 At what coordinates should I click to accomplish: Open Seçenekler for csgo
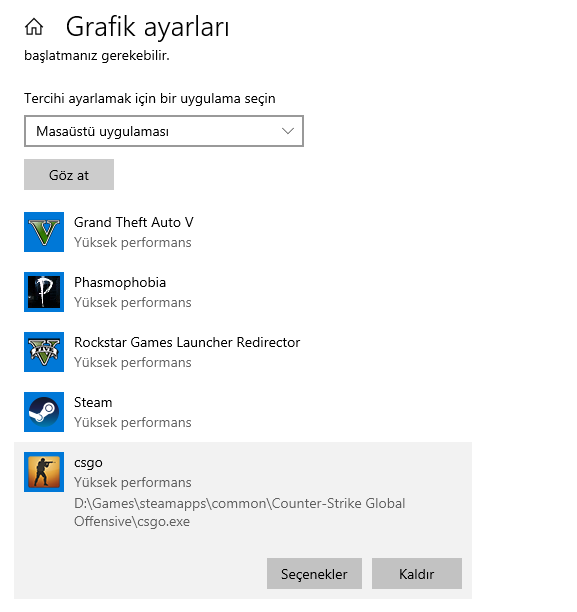click(x=314, y=573)
